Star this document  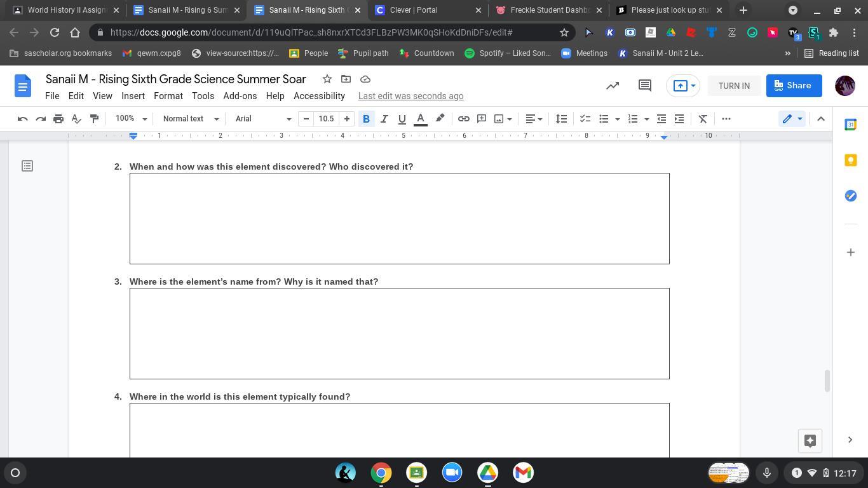[x=327, y=79]
